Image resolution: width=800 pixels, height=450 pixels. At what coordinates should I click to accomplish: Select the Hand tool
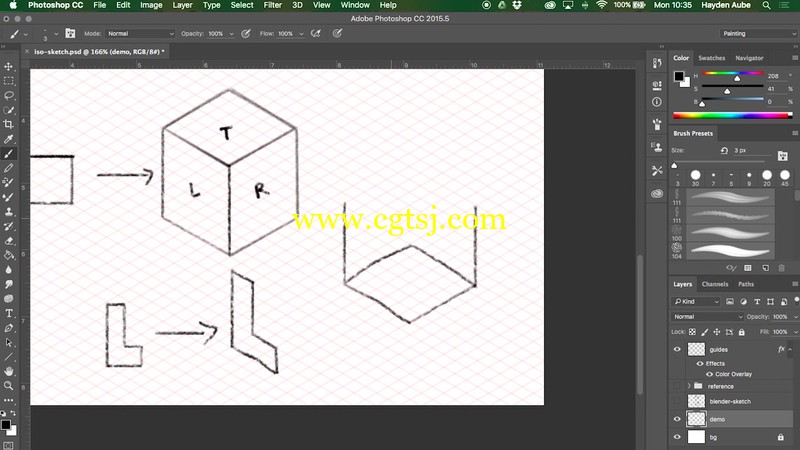9,371
